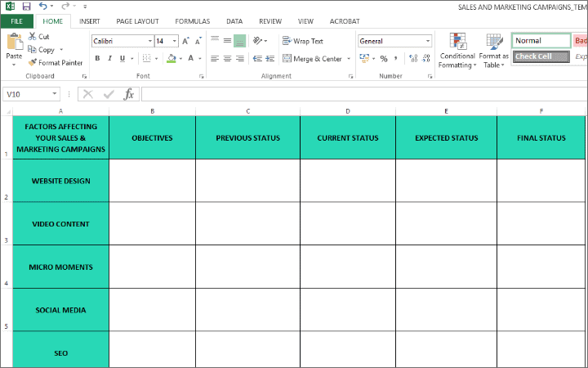Toggle Wrap Text for the cell
Image resolution: width=588 pixels, height=368 pixels.
tap(302, 41)
